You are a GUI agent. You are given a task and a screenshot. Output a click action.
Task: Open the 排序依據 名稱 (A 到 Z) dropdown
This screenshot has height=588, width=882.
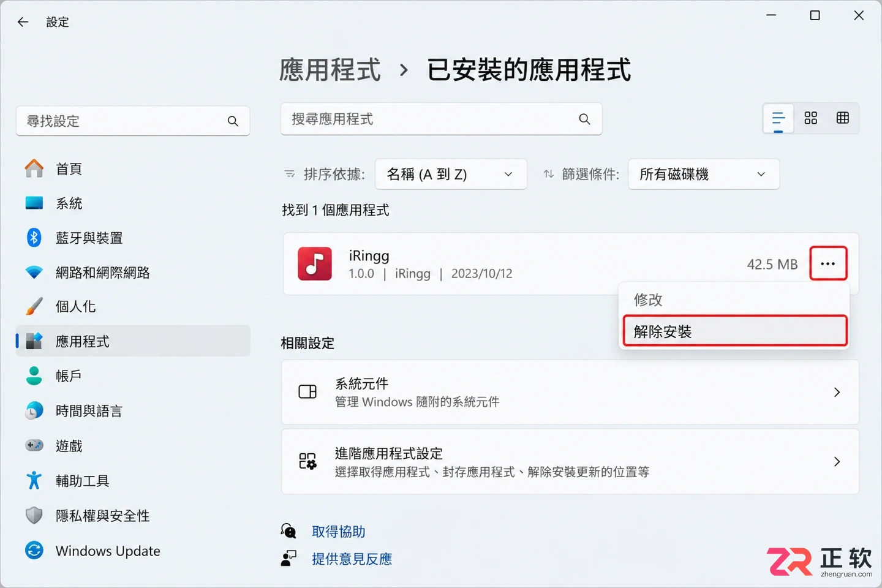pos(451,174)
